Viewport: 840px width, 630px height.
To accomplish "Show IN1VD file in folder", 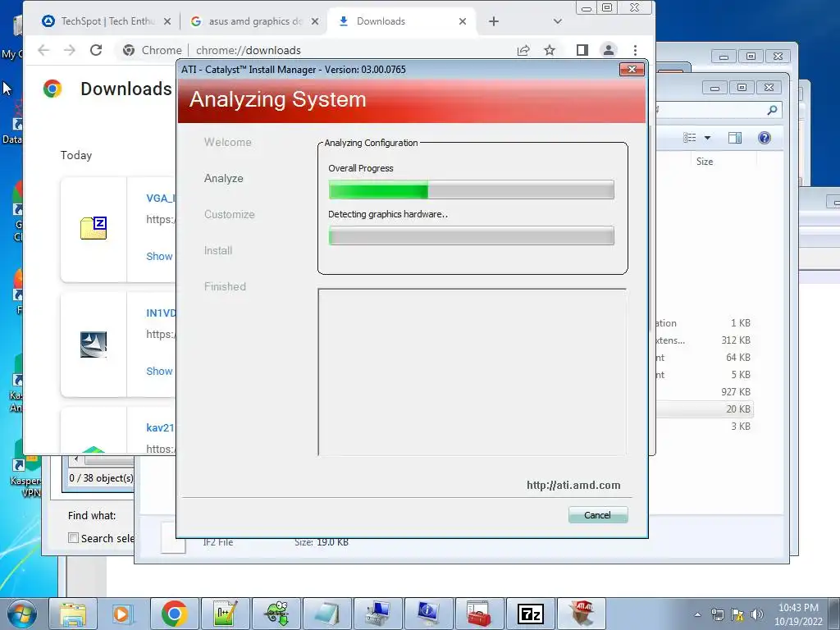I will click(x=160, y=371).
